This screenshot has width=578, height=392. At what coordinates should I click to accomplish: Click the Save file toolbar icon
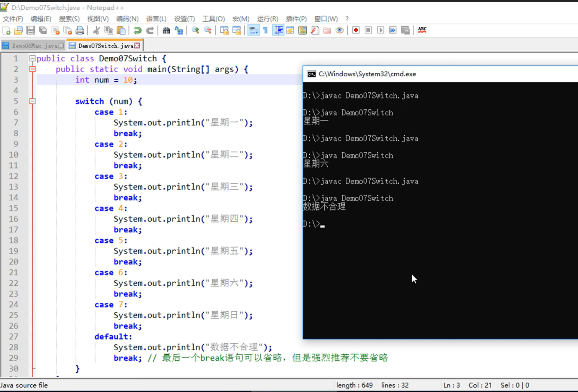pyautogui.click(x=30, y=30)
